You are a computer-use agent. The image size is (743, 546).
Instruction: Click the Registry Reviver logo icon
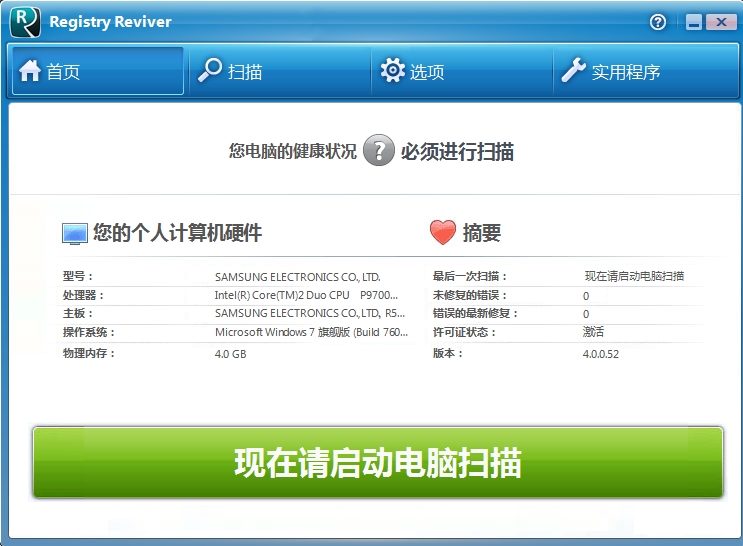click(x=25, y=22)
